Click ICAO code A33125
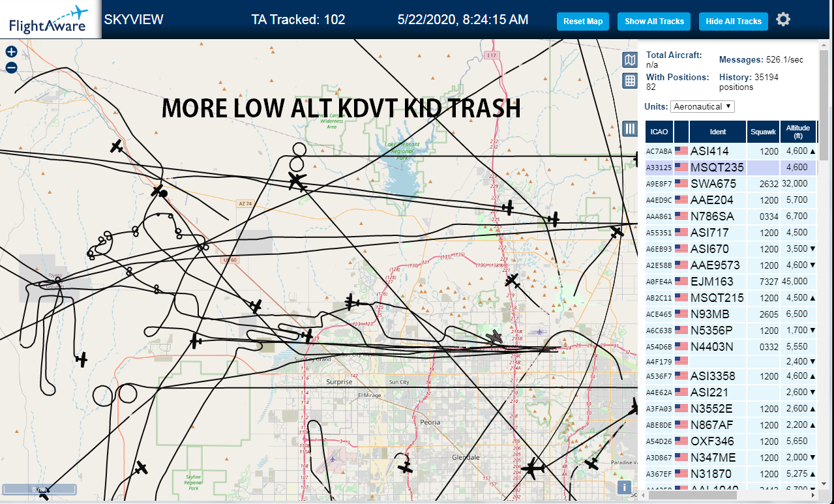The width and height of the screenshot is (834, 504). point(659,168)
